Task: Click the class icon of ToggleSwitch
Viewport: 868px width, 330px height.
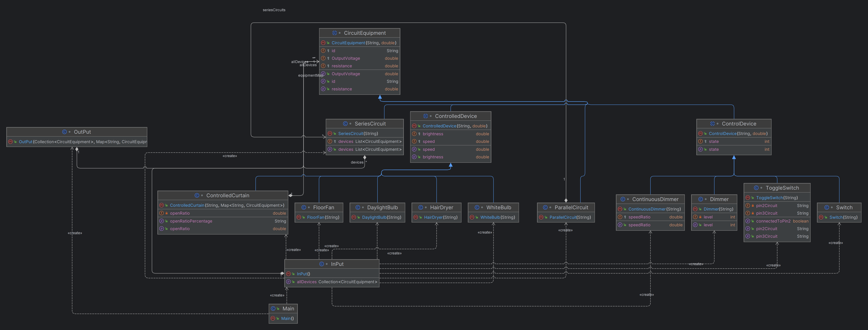Action: [x=756, y=188]
